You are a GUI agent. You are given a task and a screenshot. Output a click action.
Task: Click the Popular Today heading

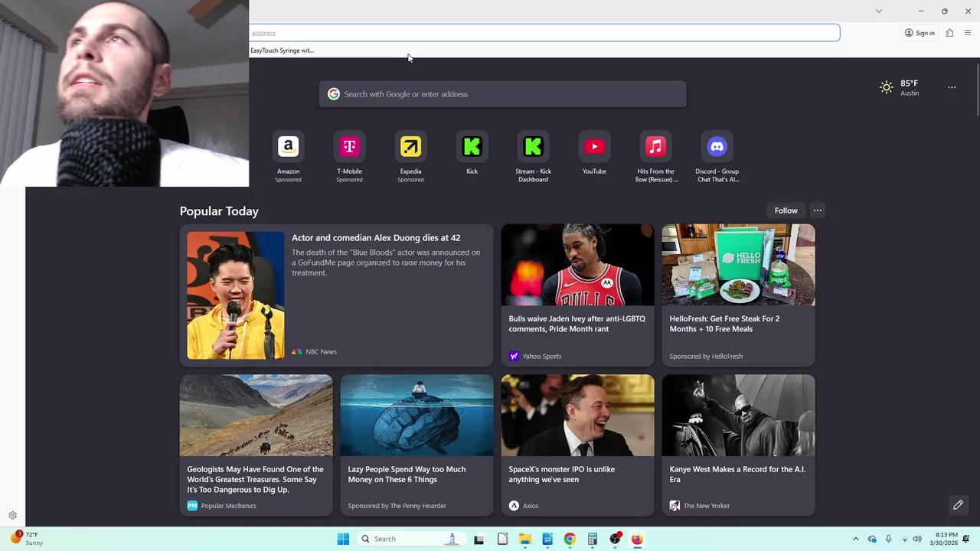click(x=219, y=211)
